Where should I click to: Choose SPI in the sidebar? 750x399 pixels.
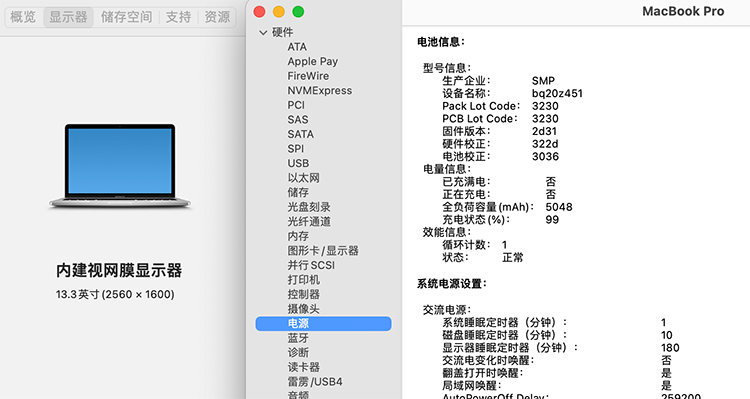pyautogui.click(x=295, y=149)
